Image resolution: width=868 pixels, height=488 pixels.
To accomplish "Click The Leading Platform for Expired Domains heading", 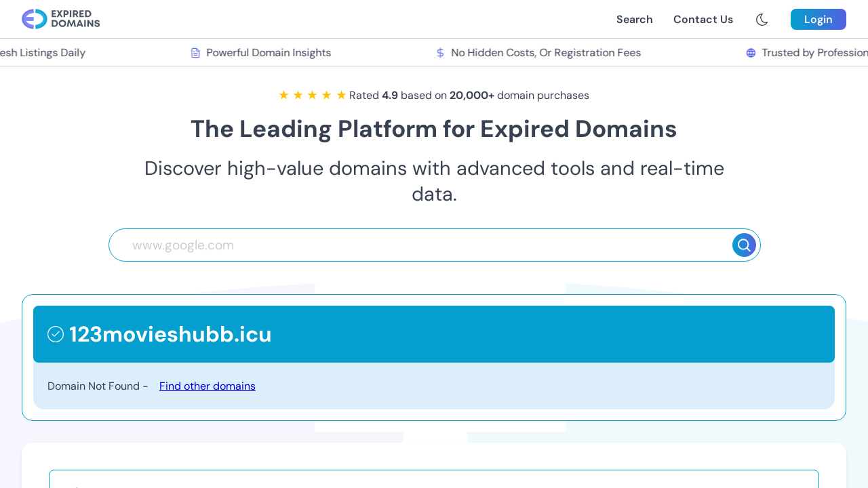I will click(x=434, y=129).
